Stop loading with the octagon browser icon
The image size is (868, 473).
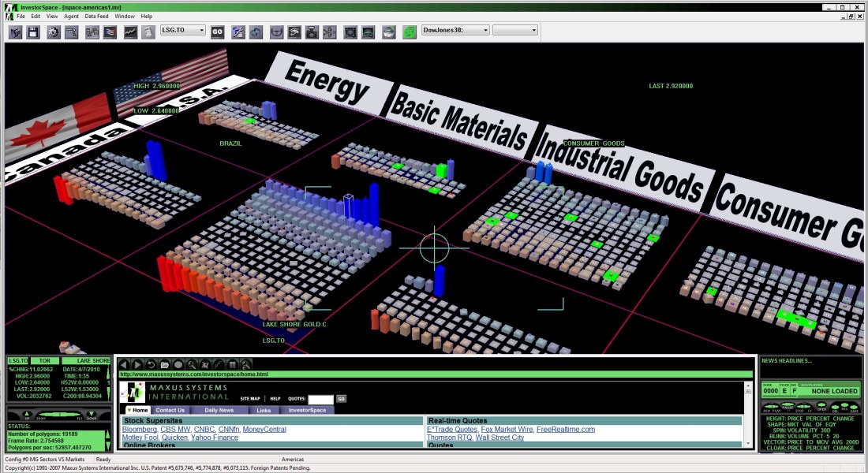(178, 364)
